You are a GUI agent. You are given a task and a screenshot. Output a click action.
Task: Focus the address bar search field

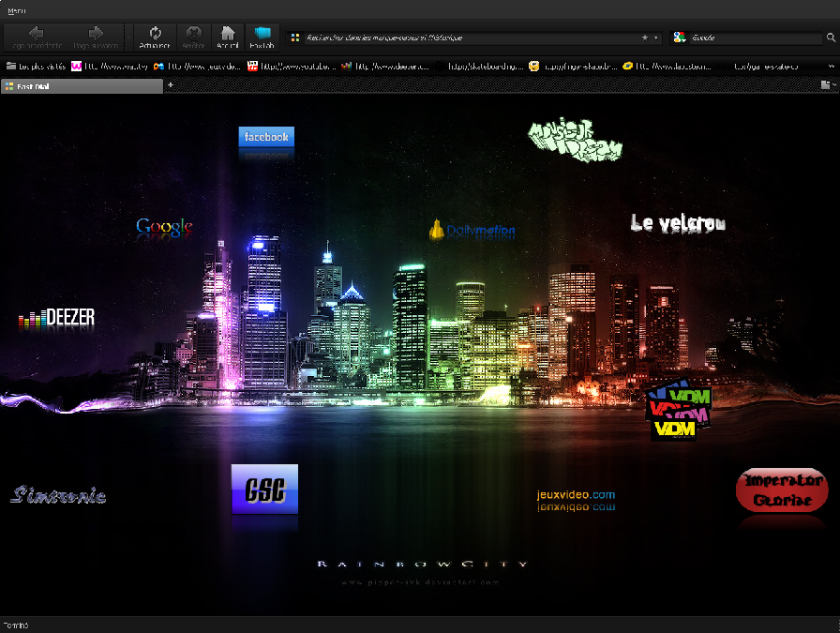pos(471,38)
